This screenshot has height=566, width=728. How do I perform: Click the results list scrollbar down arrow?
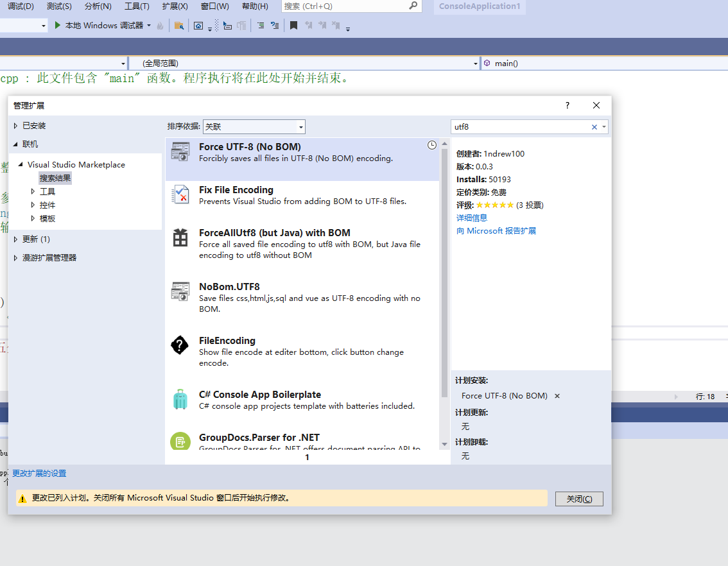444,445
